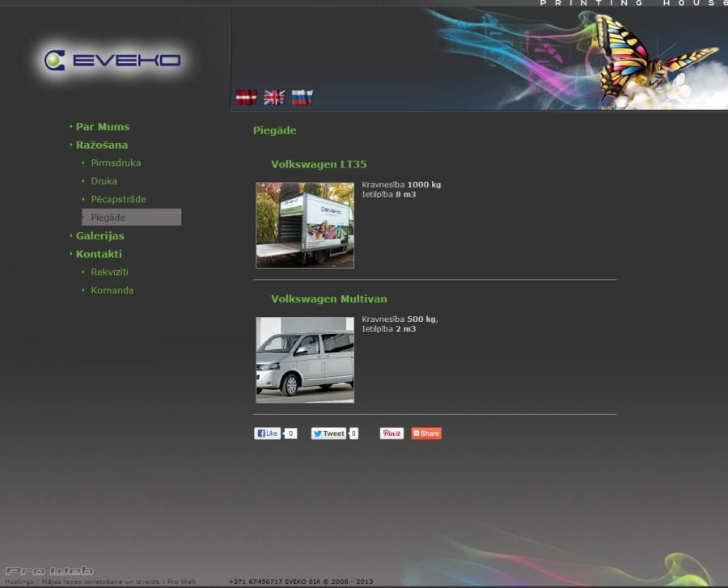
Task: Open the Hostings footer link
Action: tap(19, 582)
